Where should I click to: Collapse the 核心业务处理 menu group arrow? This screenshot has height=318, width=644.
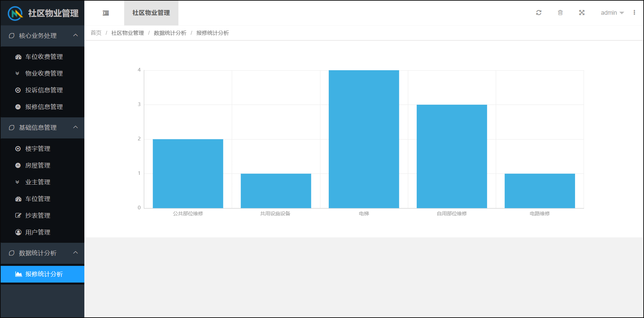[x=76, y=35]
